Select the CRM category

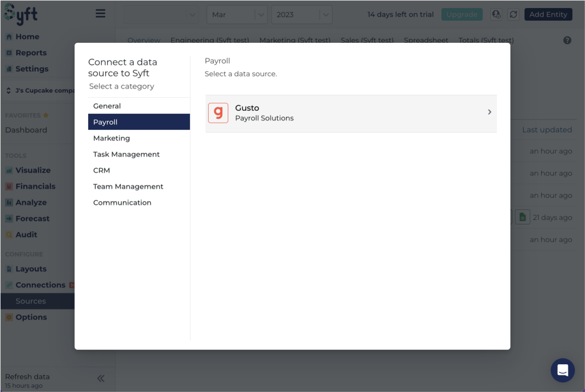click(139, 170)
